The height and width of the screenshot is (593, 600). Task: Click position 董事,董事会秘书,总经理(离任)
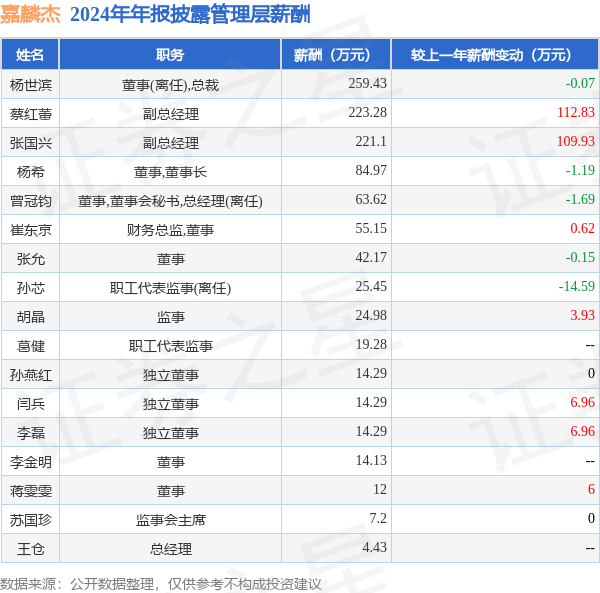[x=170, y=201]
